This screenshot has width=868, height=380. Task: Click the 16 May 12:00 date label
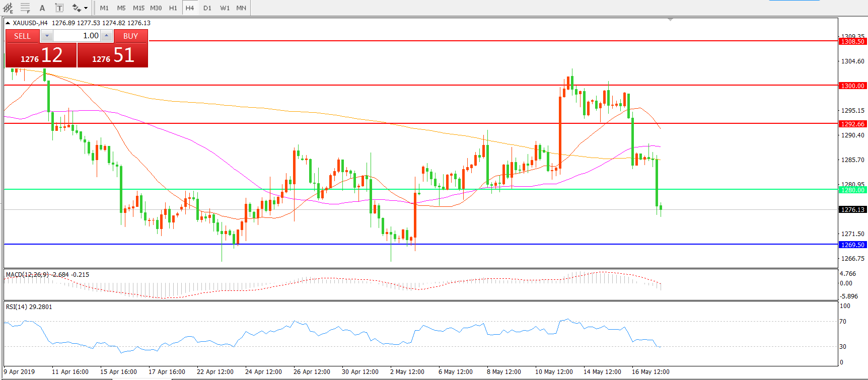pos(650,372)
